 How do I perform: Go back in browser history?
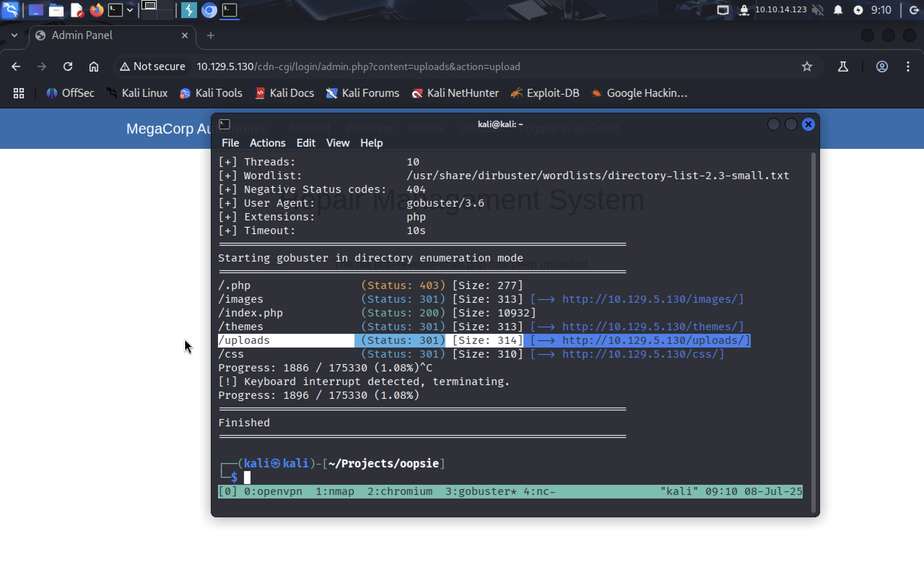coord(16,66)
